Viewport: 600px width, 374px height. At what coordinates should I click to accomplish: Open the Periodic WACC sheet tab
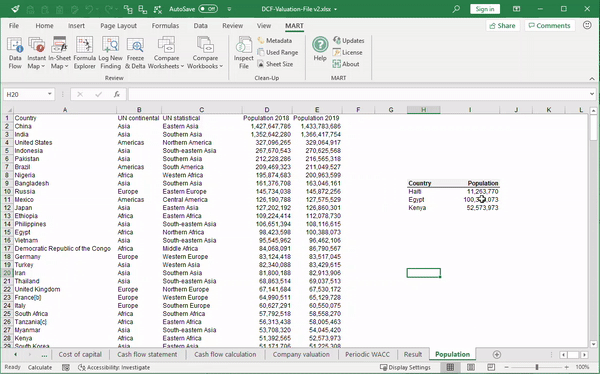pos(367,354)
